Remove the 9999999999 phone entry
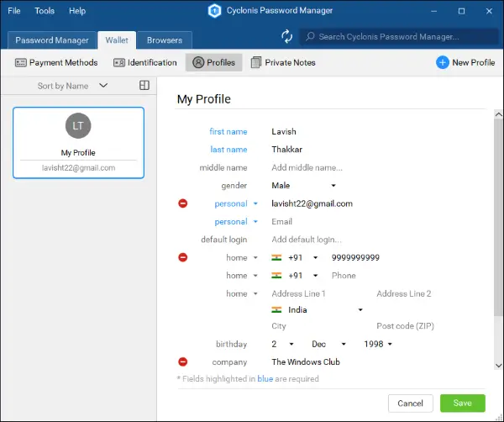 (183, 257)
